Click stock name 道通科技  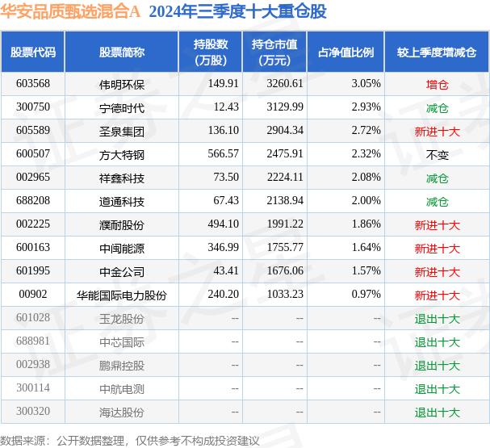pyautogui.click(x=122, y=202)
